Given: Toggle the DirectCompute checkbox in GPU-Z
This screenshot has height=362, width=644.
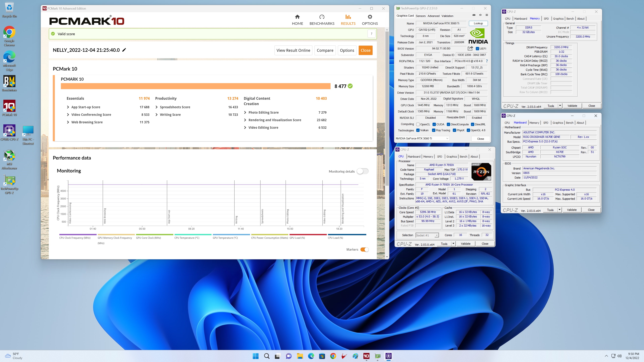Looking at the screenshot, I should coord(448,124).
